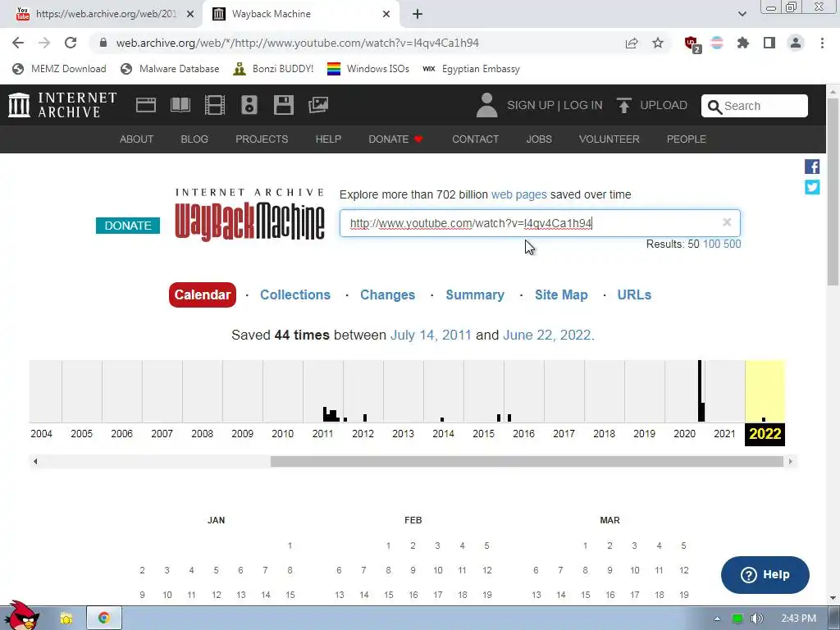Viewport: 840px width, 630px height.
Task: Click the user avatar icon beside Sign Up
Action: click(486, 105)
